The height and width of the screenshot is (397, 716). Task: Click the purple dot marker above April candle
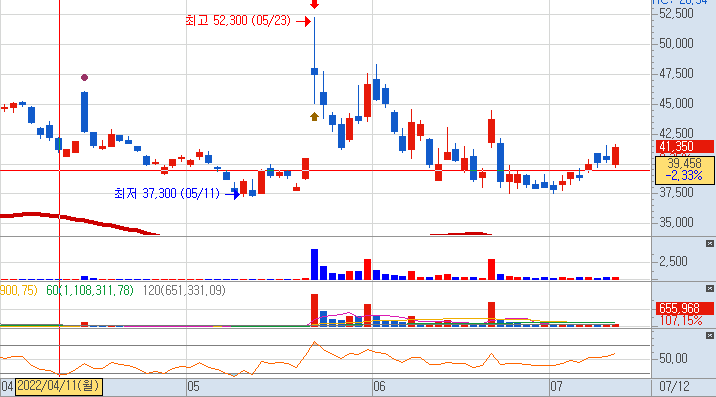[84, 78]
